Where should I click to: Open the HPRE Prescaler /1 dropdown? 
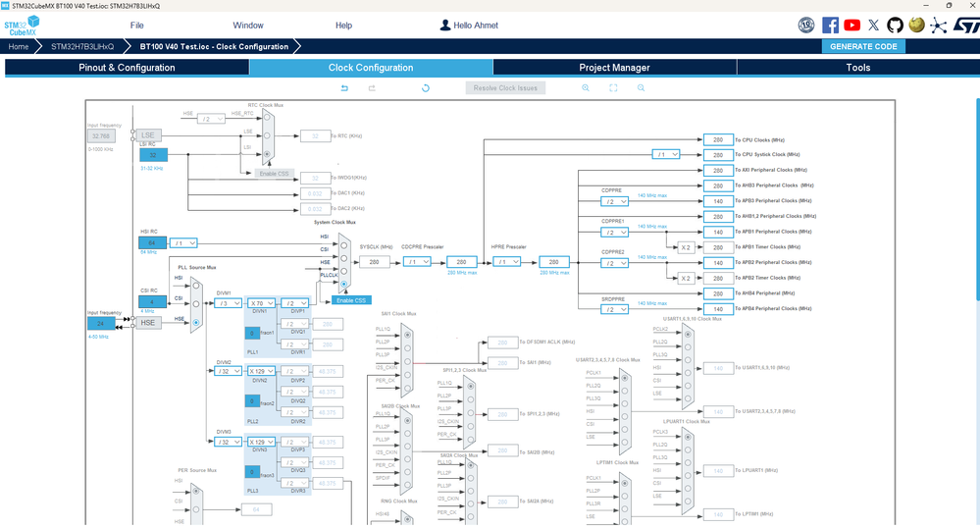point(506,262)
